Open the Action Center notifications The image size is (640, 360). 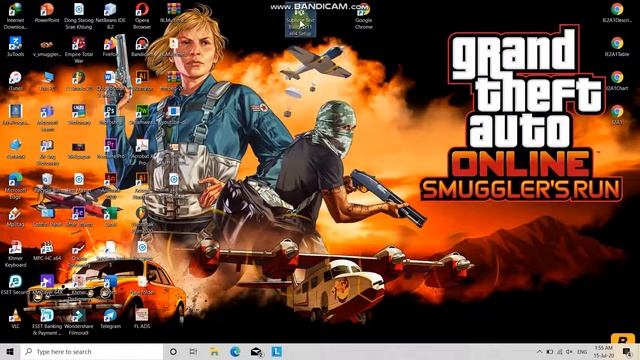click(x=627, y=351)
